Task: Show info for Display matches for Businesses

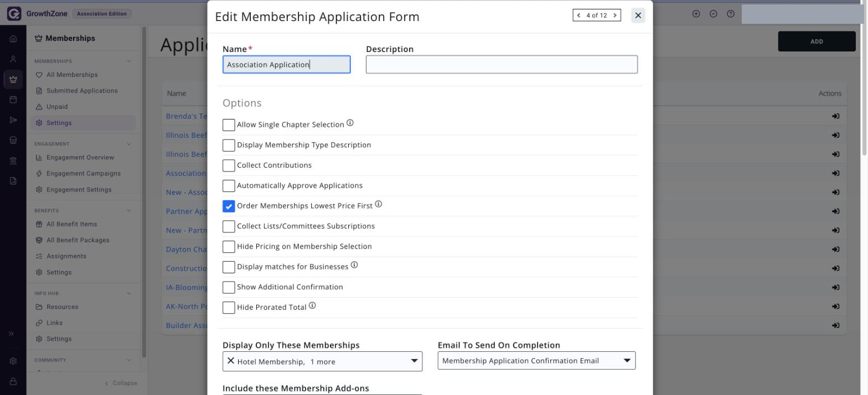Action: [x=354, y=265]
